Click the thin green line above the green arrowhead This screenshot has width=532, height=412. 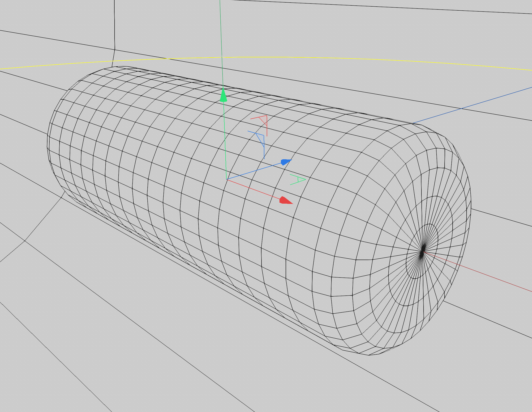[x=221, y=37]
